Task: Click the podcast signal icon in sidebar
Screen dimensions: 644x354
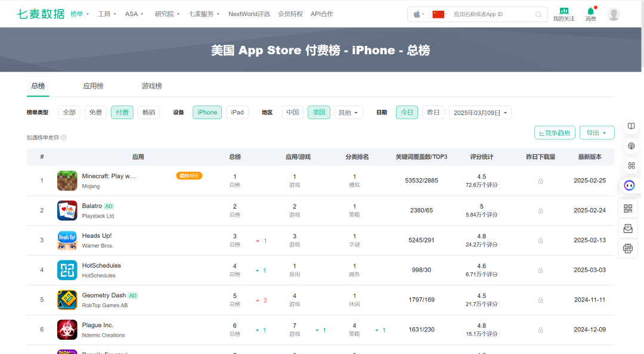Action: [631, 146]
